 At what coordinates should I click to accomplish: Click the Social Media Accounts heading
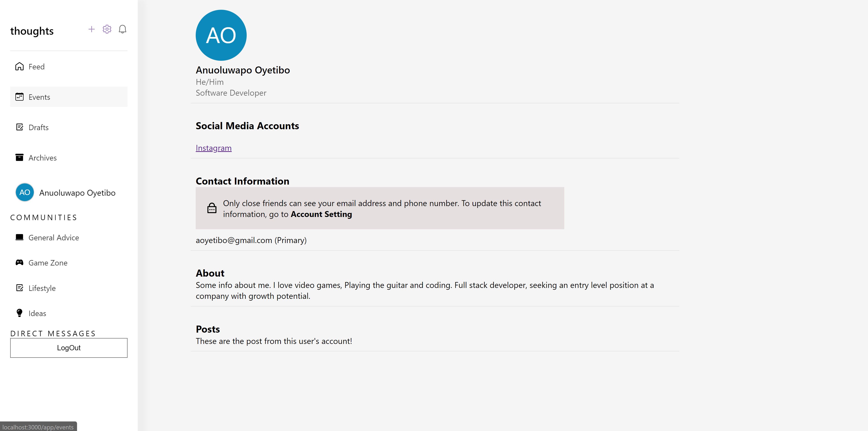click(x=247, y=126)
